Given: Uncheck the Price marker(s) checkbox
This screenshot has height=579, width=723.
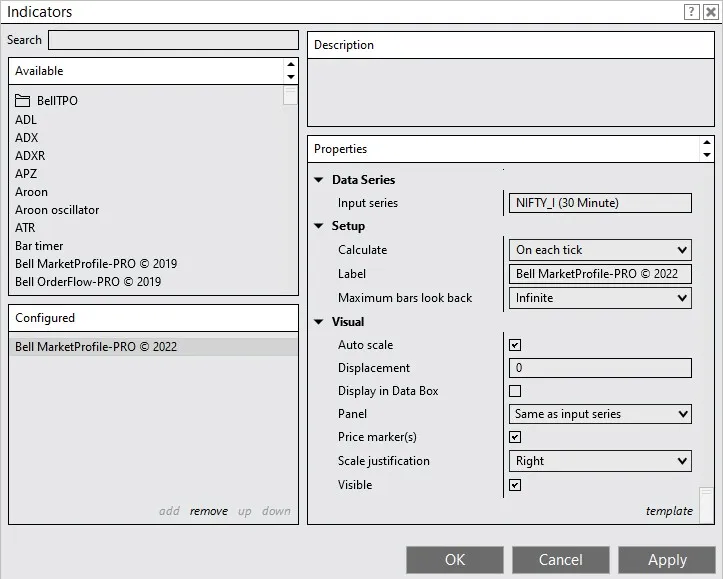Looking at the screenshot, I should pos(515,437).
